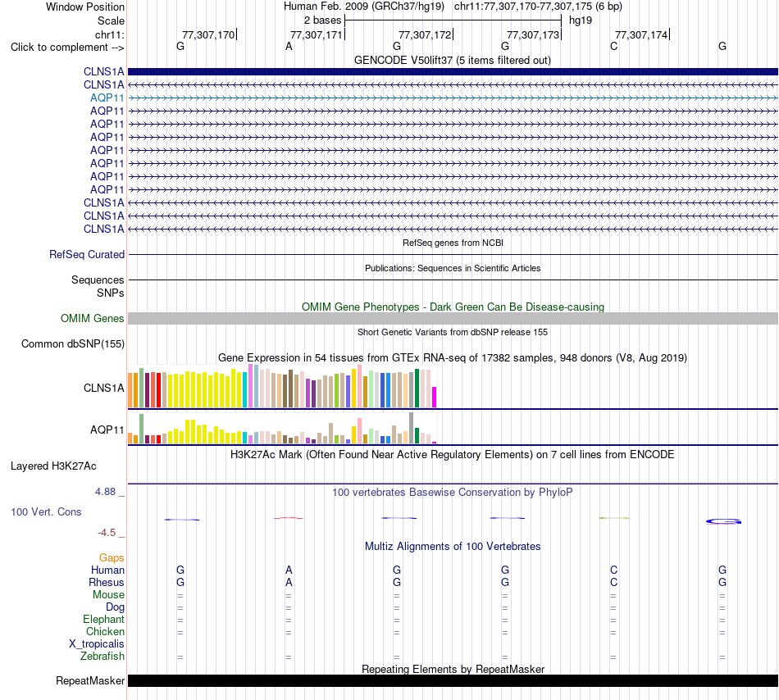The image size is (779, 700).
Task: Click the orange Gaps label
Action: pos(112,557)
